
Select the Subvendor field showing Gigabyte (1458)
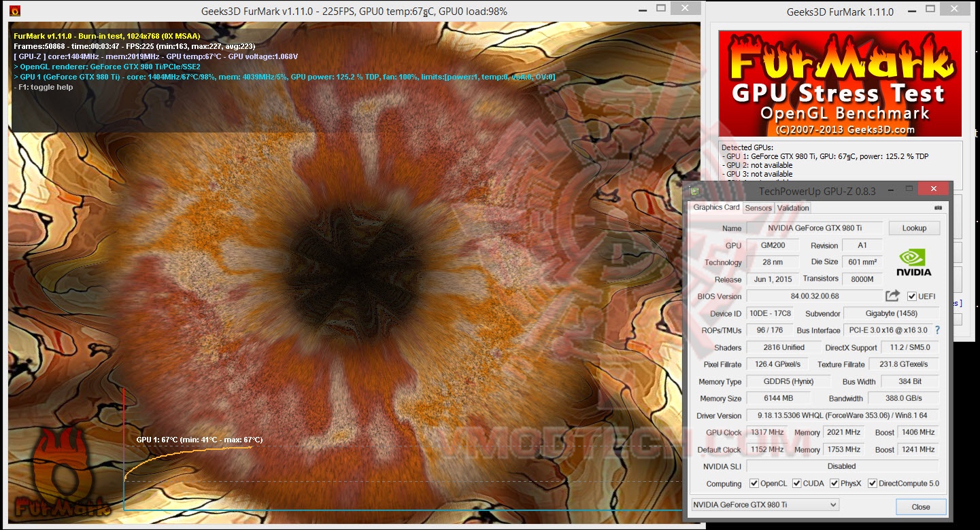(x=891, y=313)
